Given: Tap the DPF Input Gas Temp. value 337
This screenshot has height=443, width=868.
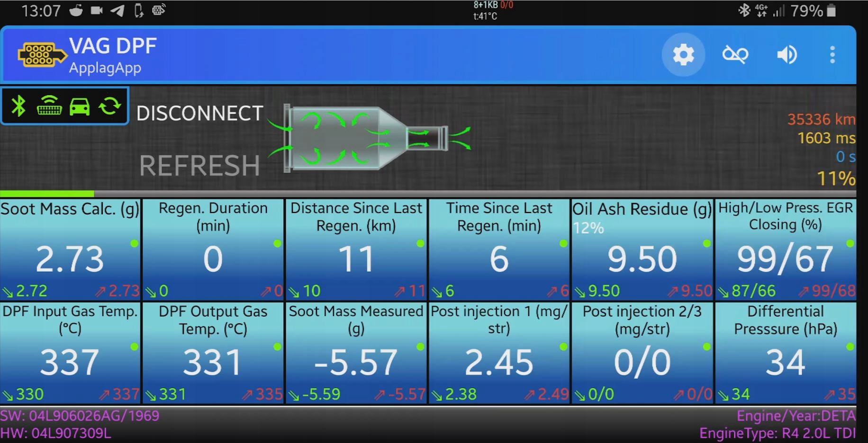Looking at the screenshot, I should point(70,363).
